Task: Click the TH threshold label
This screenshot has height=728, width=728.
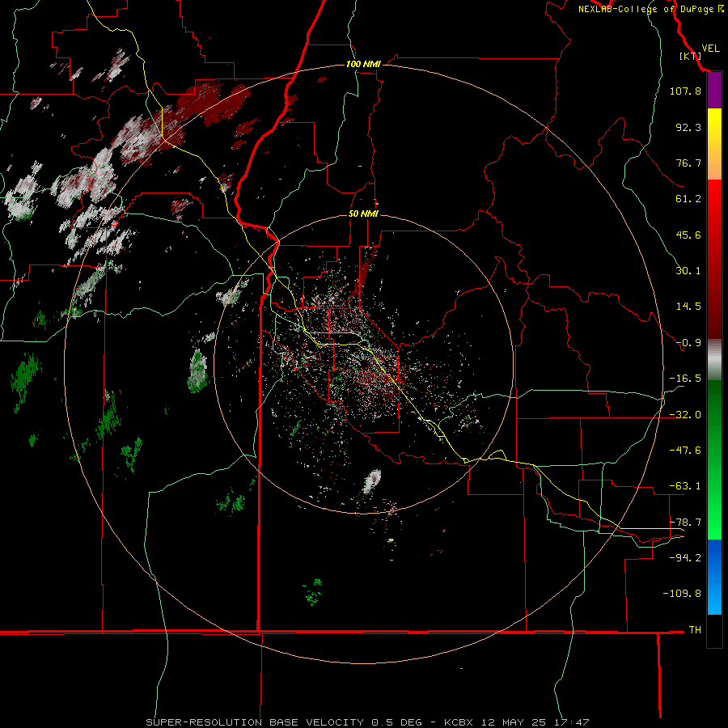Action: (x=695, y=629)
